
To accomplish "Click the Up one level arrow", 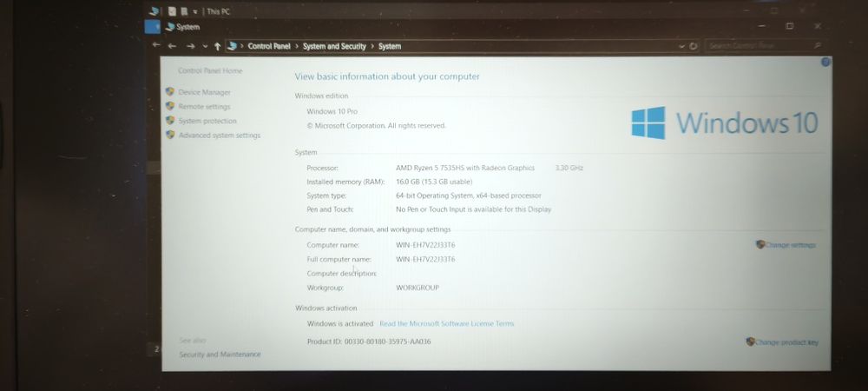I will (217, 47).
